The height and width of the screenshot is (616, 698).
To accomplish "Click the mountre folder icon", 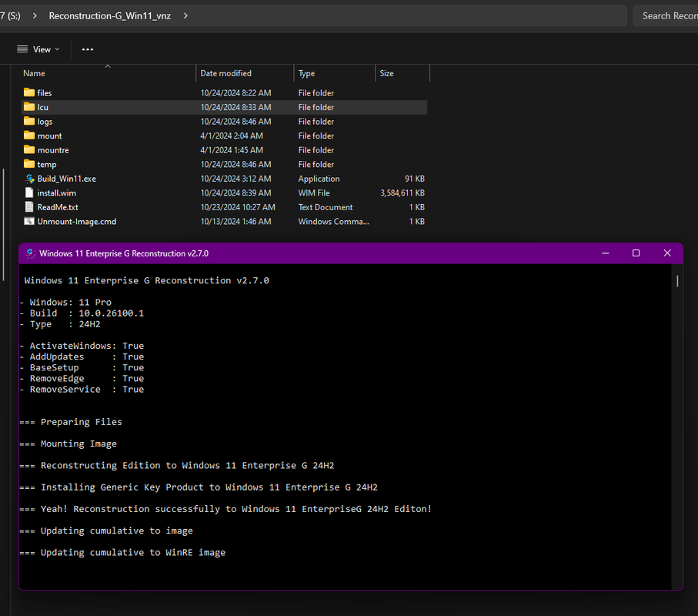I will pos(29,149).
